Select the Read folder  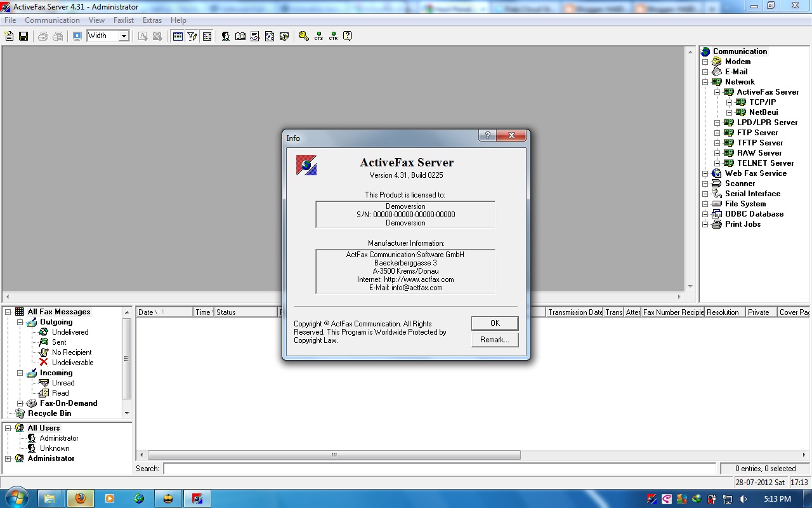click(x=60, y=393)
